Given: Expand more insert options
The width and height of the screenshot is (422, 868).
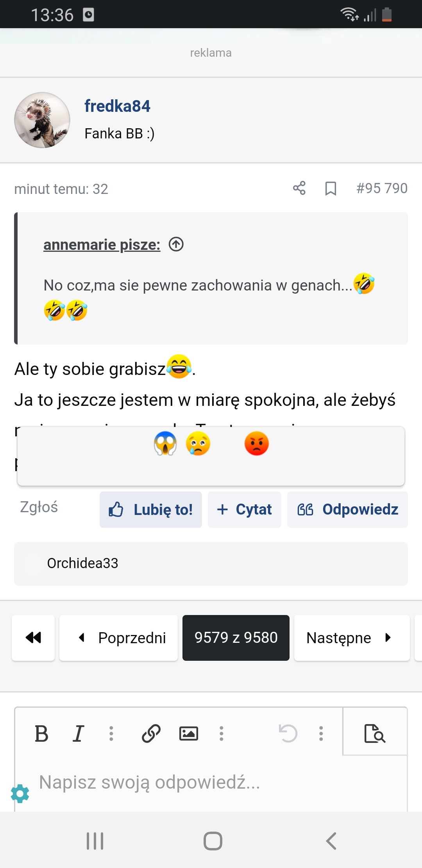Looking at the screenshot, I should pos(222,733).
